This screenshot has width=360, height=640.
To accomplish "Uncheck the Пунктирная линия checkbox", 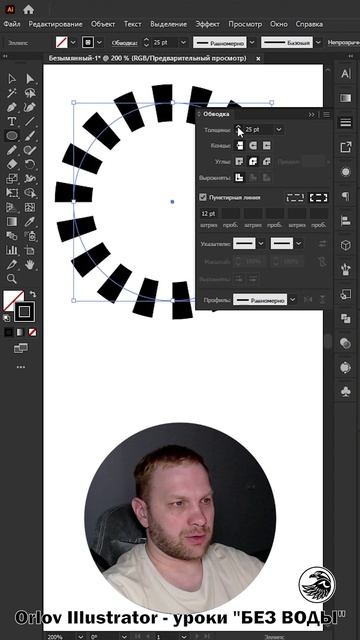I will (x=203, y=198).
